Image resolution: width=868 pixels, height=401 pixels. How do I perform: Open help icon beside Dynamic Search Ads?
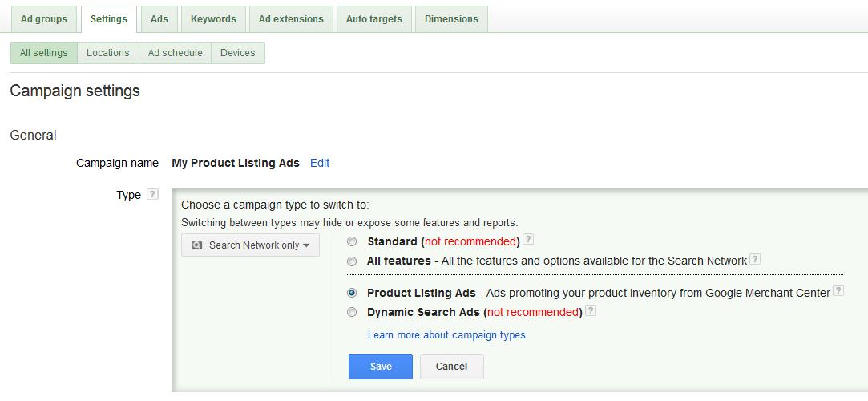[591, 310]
